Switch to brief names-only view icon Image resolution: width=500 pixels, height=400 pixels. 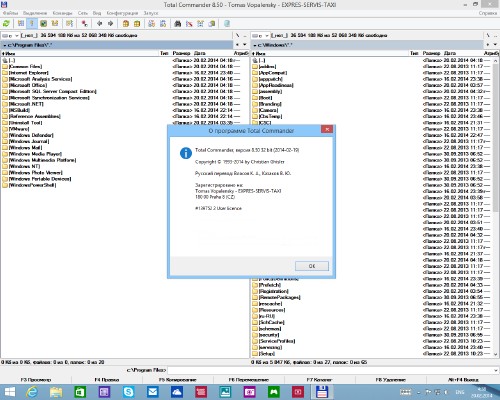[x=21, y=23]
